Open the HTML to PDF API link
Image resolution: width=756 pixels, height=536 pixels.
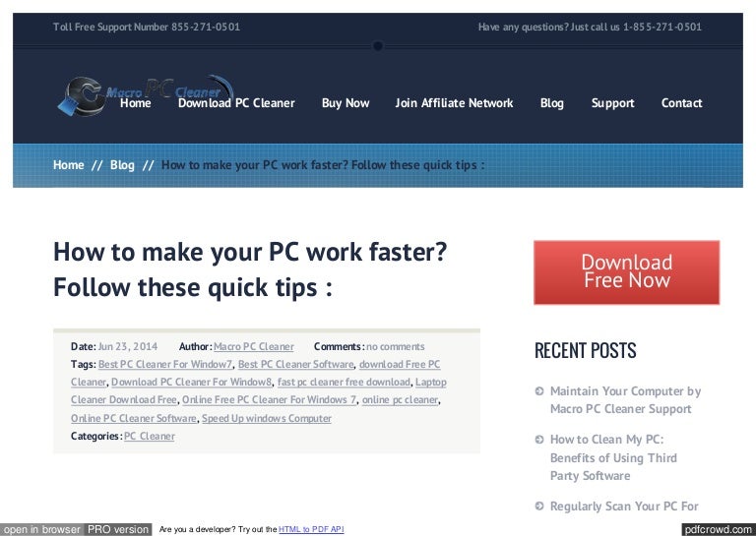(x=311, y=530)
